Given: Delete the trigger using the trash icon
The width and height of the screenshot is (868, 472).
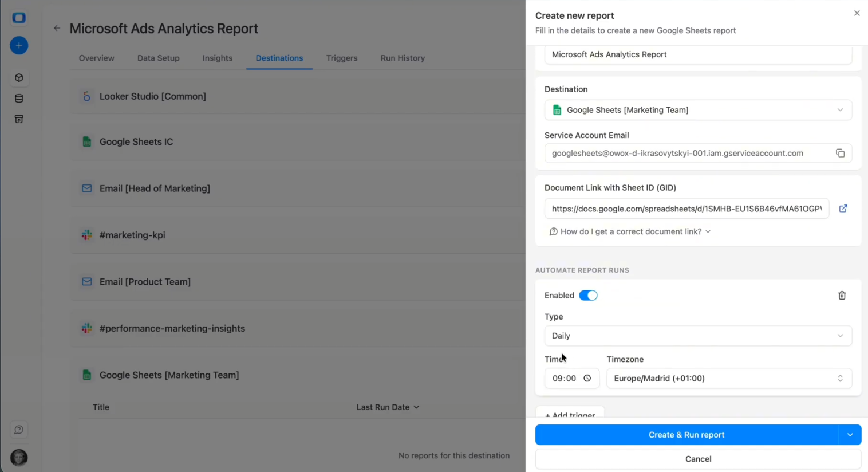Looking at the screenshot, I should point(842,295).
